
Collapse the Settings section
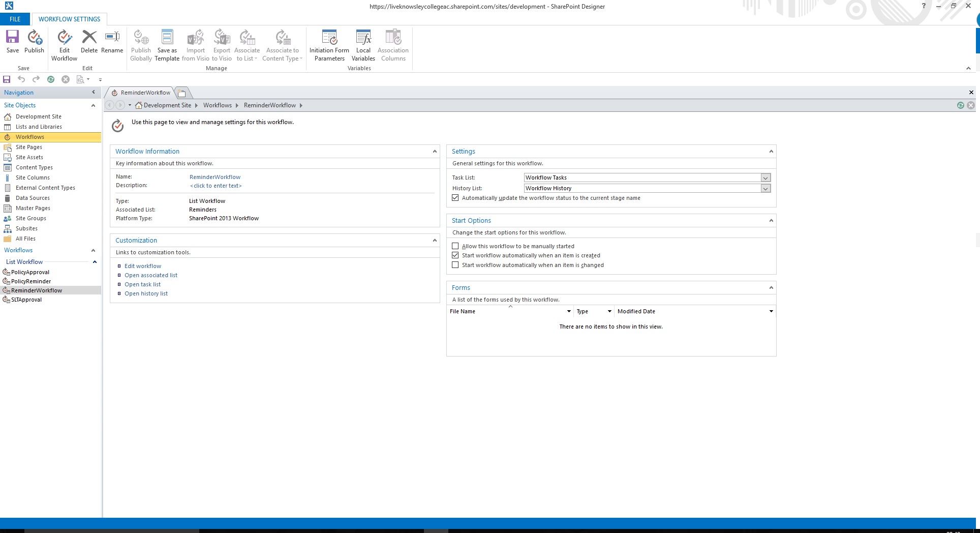(x=771, y=151)
